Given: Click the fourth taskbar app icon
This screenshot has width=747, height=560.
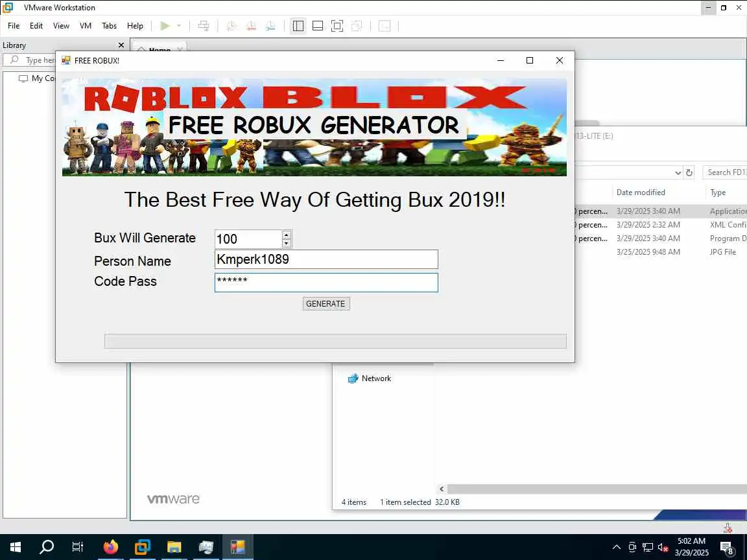Looking at the screenshot, I should coord(206,546).
